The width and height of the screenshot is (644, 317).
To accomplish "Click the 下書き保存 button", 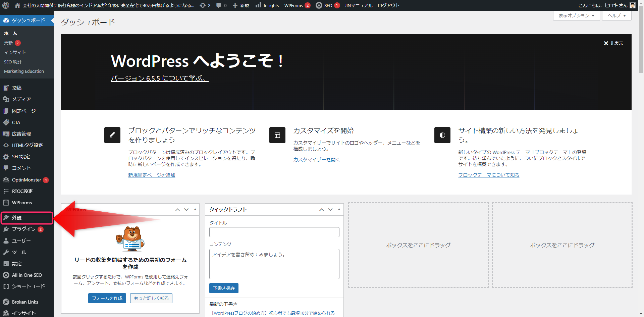I will tap(224, 288).
